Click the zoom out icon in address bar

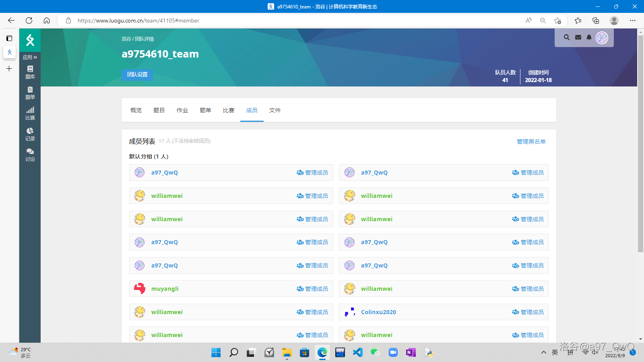543,21
